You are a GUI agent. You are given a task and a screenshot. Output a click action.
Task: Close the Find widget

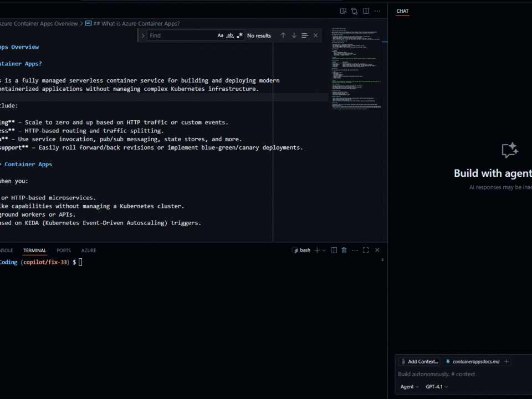coord(315,35)
